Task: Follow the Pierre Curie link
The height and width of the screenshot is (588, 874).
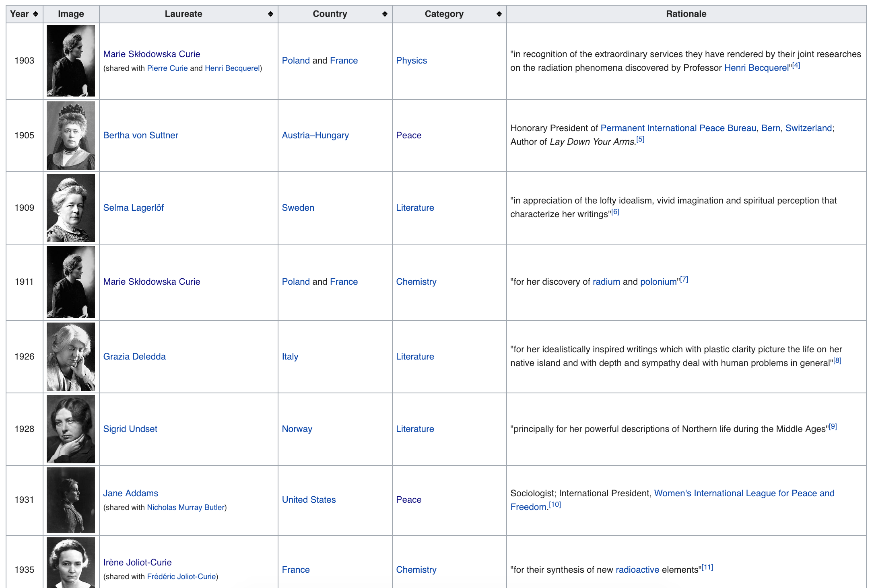Action: click(x=167, y=68)
